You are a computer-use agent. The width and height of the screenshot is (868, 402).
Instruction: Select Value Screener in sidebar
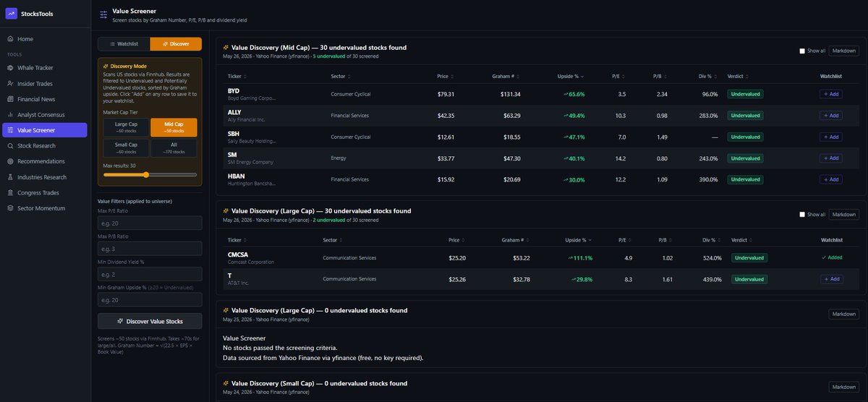[x=46, y=130]
